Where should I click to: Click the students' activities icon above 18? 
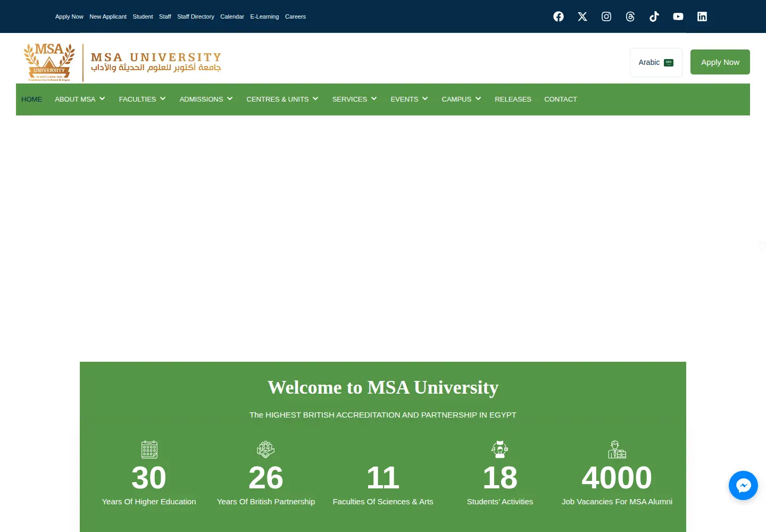tap(500, 450)
